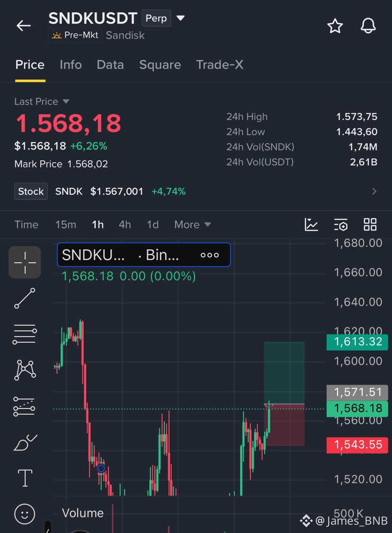Image resolution: width=392 pixels, height=533 pixels.
Task: Select the long position projection tool
Action: (24, 407)
